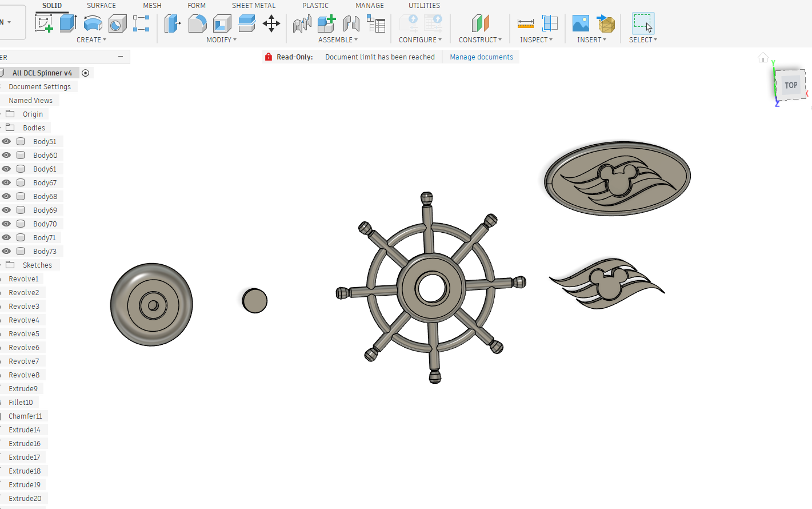Click the Manage documents link

tap(481, 57)
